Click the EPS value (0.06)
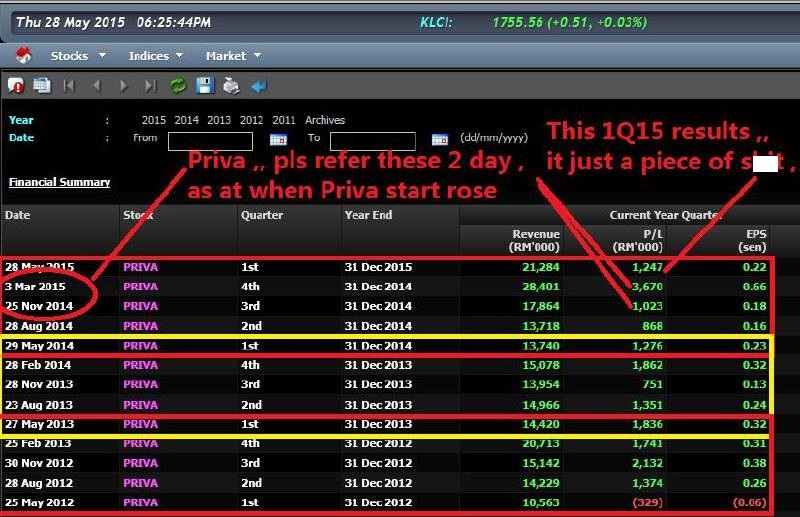 pos(749,503)
